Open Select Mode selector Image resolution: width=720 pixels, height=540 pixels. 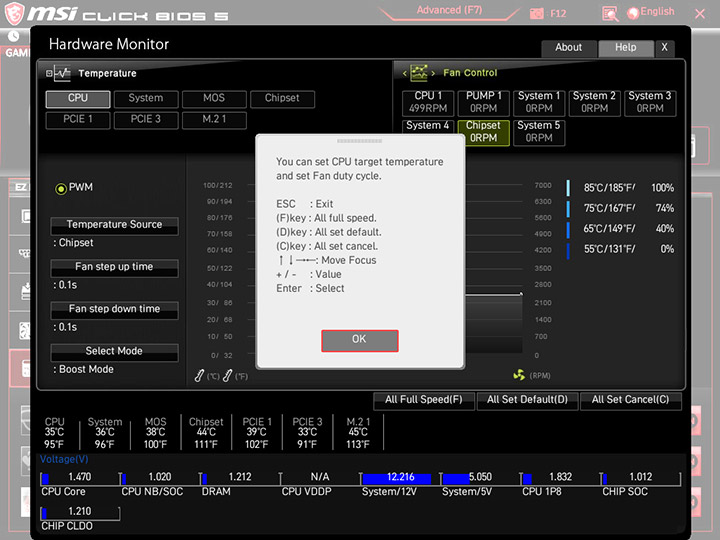[x=114, y=352]
